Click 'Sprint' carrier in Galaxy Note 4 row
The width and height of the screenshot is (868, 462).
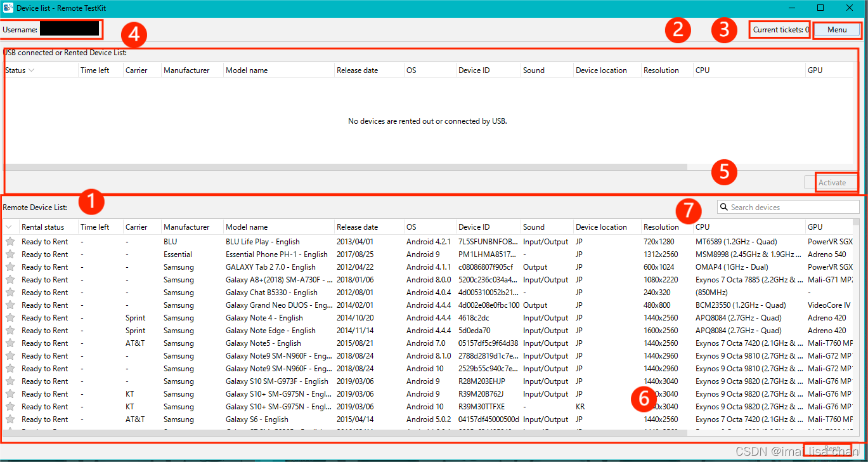click(x=135, y=317)
